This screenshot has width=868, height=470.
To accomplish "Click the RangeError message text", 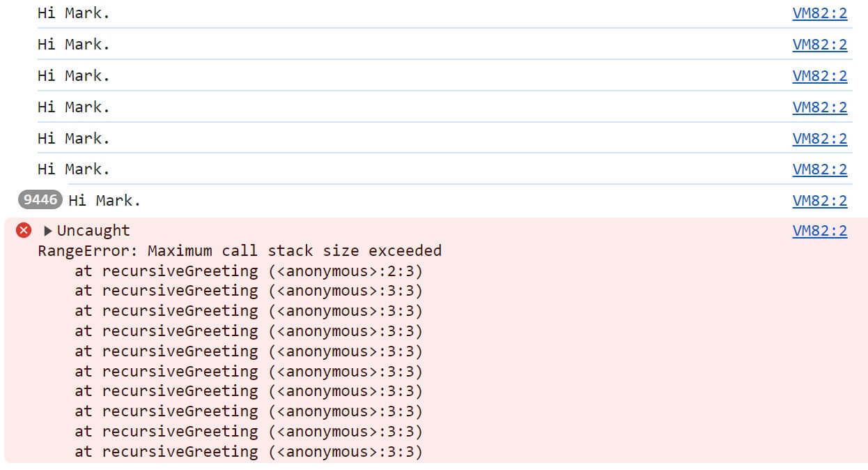I will click(239, 250).
